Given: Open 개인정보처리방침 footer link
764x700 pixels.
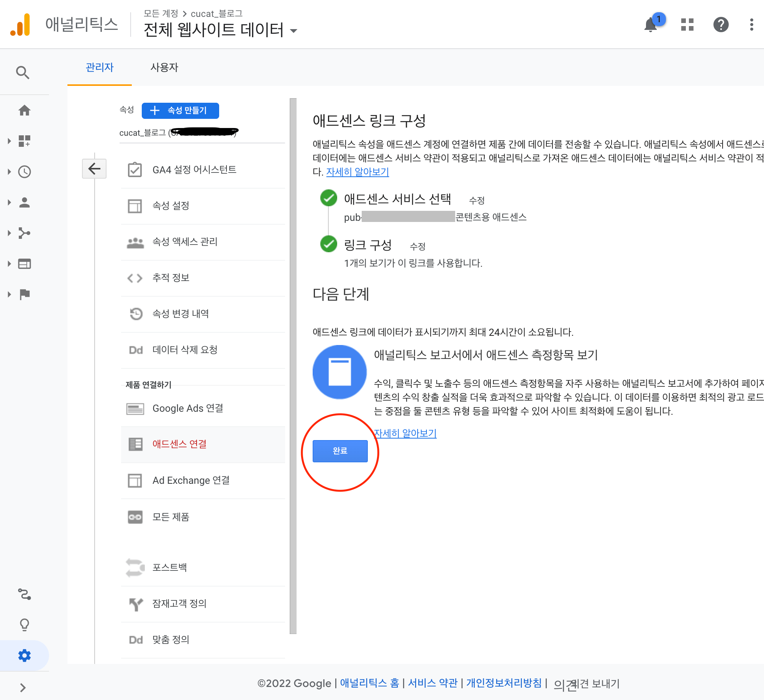Looking at the screenshot, I should pos(504,683).
